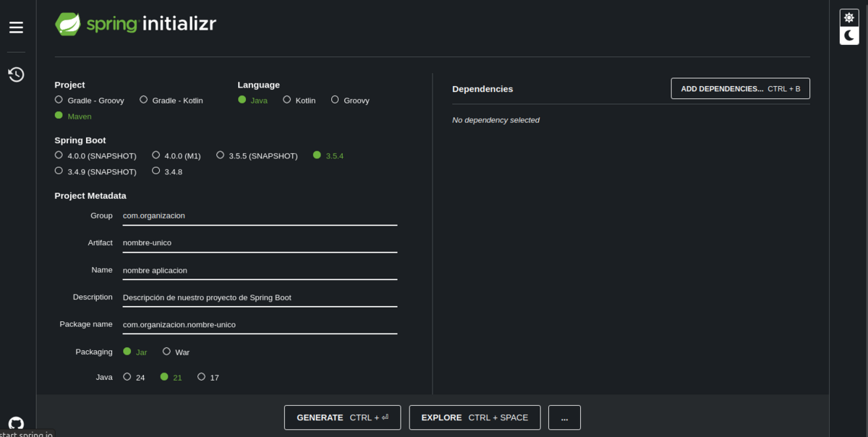Select Java version 21
The width and height of the screenshot is (868, 437).
click(171, 377)
